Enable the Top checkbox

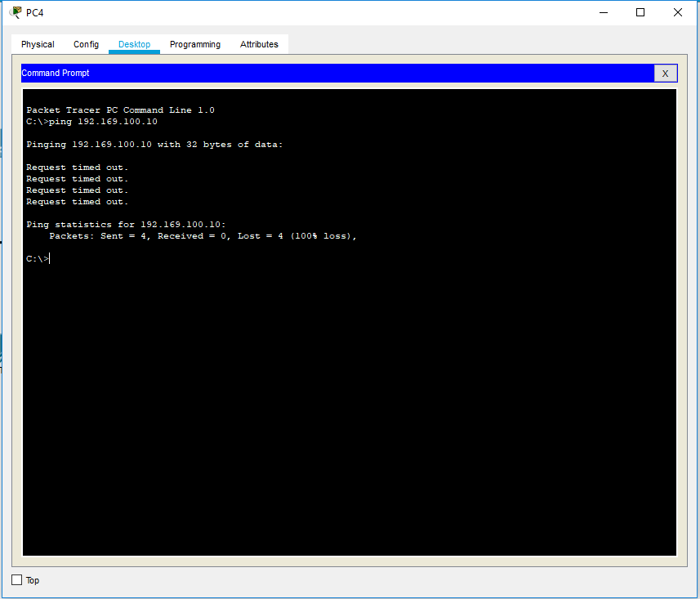coord(17,580)
